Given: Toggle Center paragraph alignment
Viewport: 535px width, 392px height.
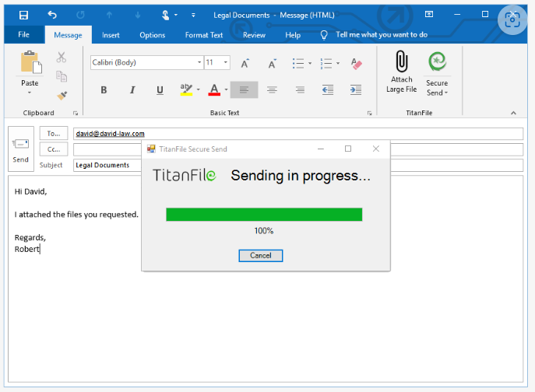Looking at the screenshot, I should pyautogui.click(x=272, y=89).
